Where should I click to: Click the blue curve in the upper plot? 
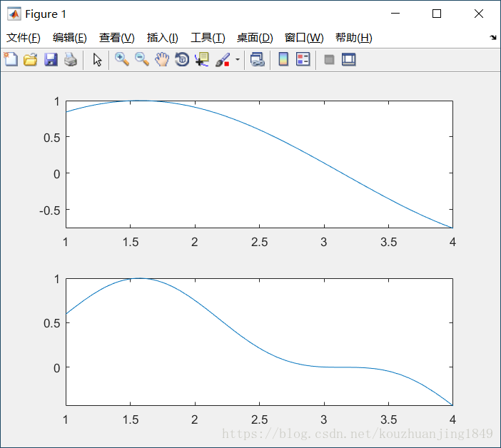[259, 129]
